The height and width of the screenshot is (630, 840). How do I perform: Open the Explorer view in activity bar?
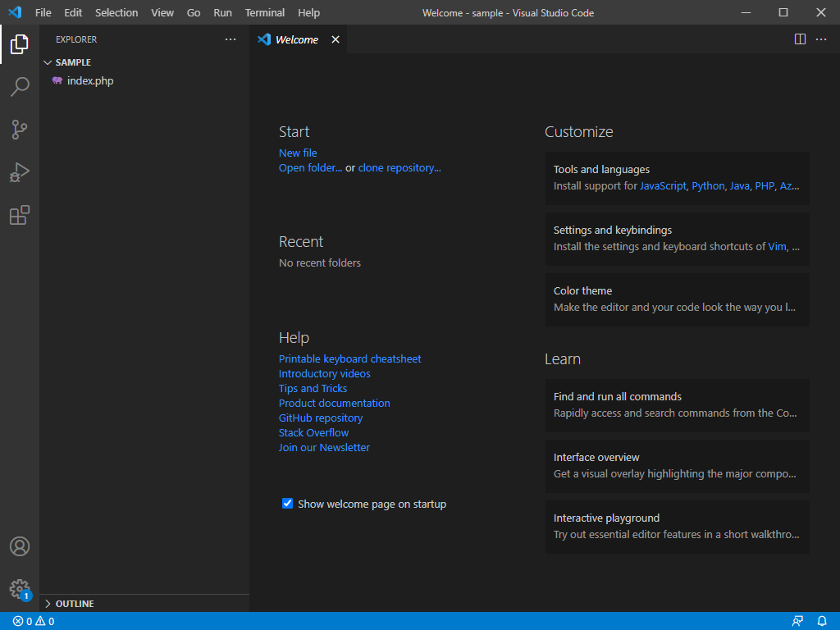coord(20,44)
